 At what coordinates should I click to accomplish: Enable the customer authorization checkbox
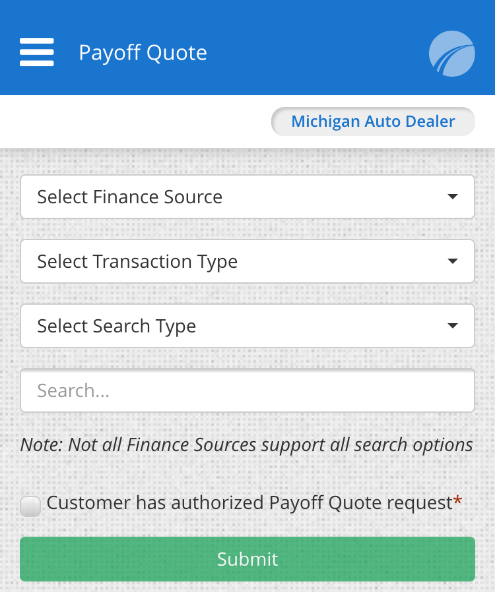pyautogui.click(x=30, y=506)
